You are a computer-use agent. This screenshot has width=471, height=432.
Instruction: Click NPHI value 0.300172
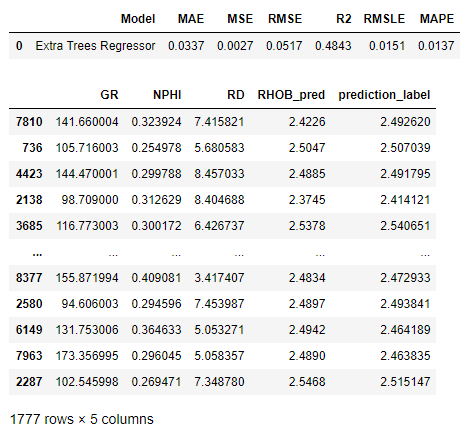[156, 226]
